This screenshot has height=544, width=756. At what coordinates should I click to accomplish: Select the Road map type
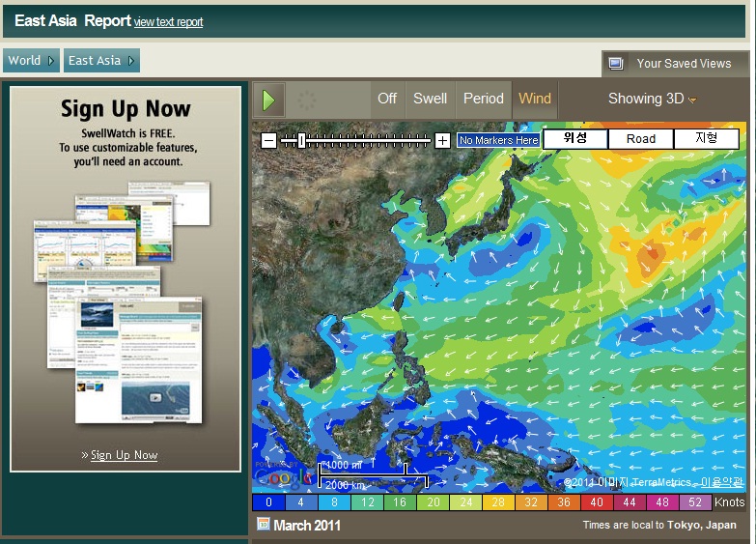[x=641, y=138]
